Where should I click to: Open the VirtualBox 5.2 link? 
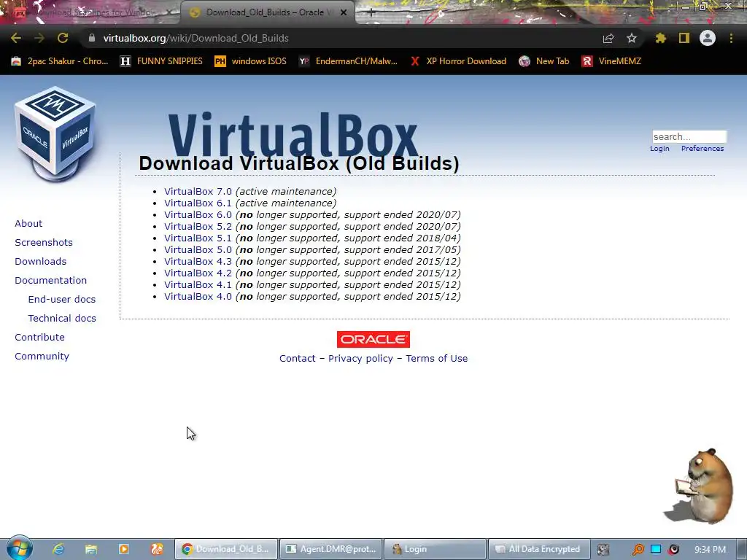pos(198,226)
